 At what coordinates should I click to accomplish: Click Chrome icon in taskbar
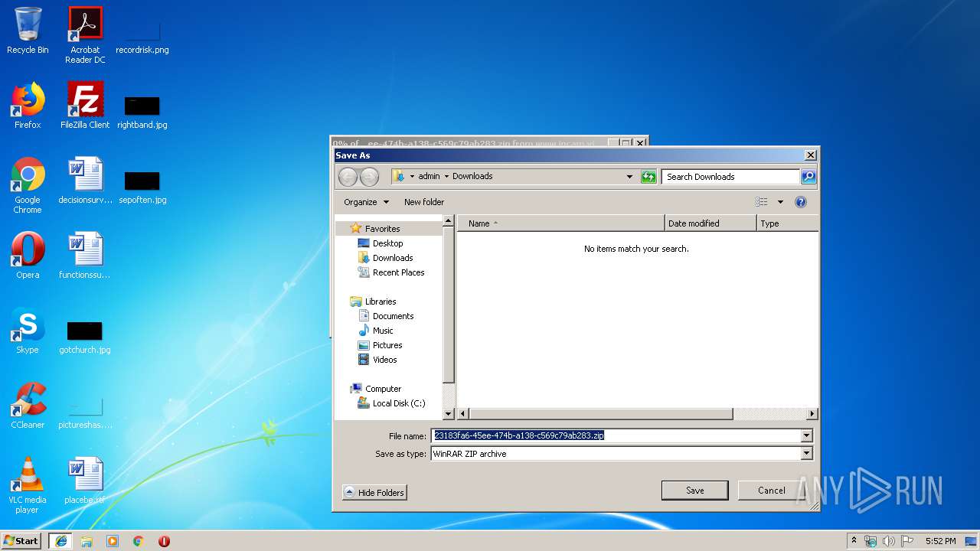coord(139,541)
